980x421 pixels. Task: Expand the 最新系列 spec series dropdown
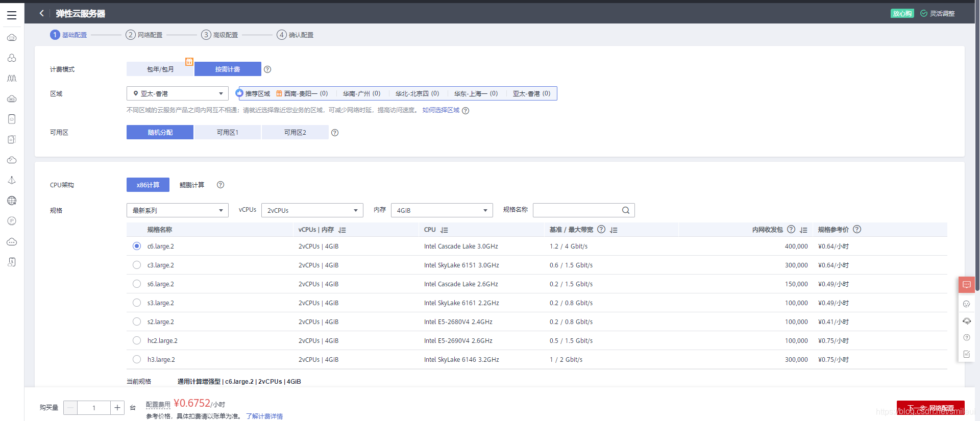178,210
